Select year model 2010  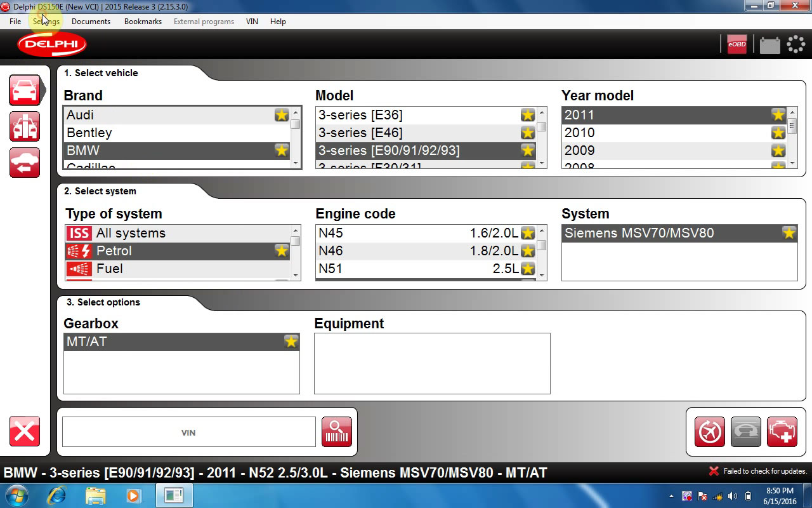pyautogui.click(x=674, y=133)
